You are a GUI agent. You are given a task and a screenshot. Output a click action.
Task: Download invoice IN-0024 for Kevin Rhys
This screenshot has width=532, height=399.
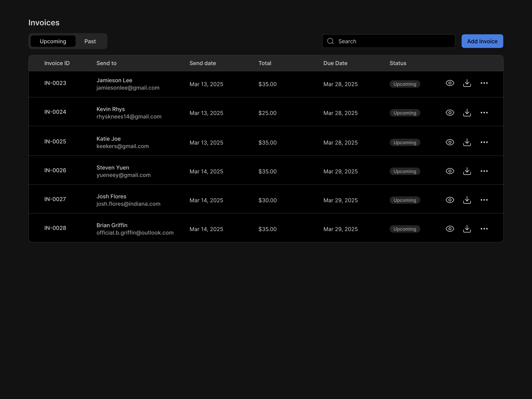coord(467,112)
